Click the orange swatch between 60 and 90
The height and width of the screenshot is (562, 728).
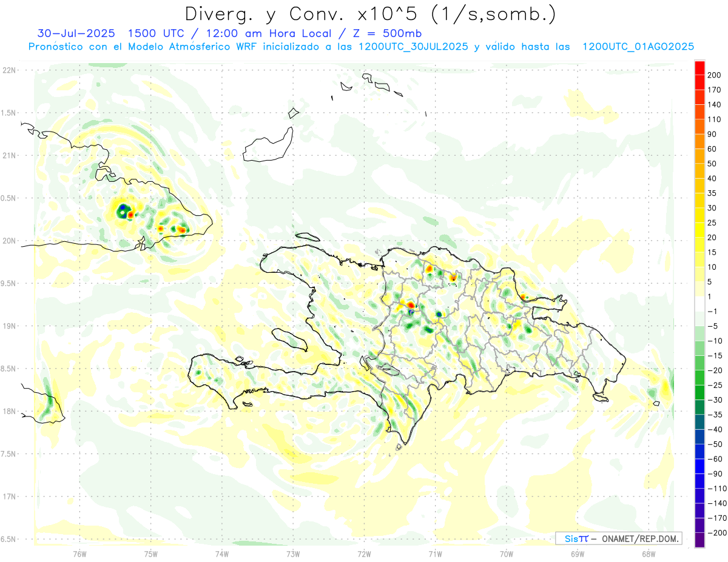pos(699,141)
